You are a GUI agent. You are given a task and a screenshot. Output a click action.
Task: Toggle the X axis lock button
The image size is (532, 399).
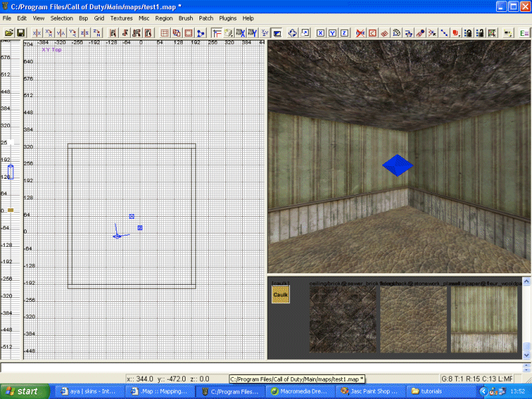coord(321,33)
